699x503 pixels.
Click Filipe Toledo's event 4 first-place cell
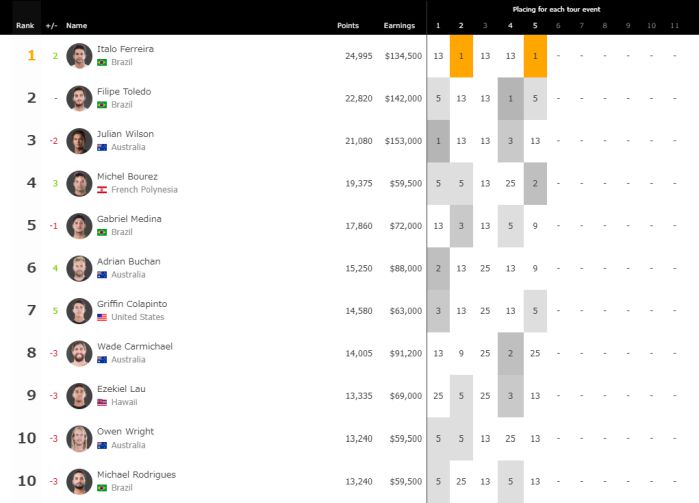pos(510,98)
